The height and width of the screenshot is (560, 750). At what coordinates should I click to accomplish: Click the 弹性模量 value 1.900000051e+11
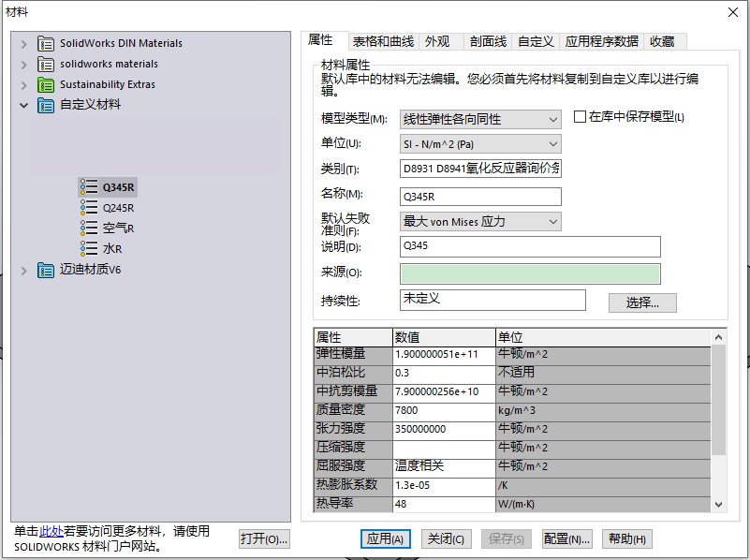(444, 354)
